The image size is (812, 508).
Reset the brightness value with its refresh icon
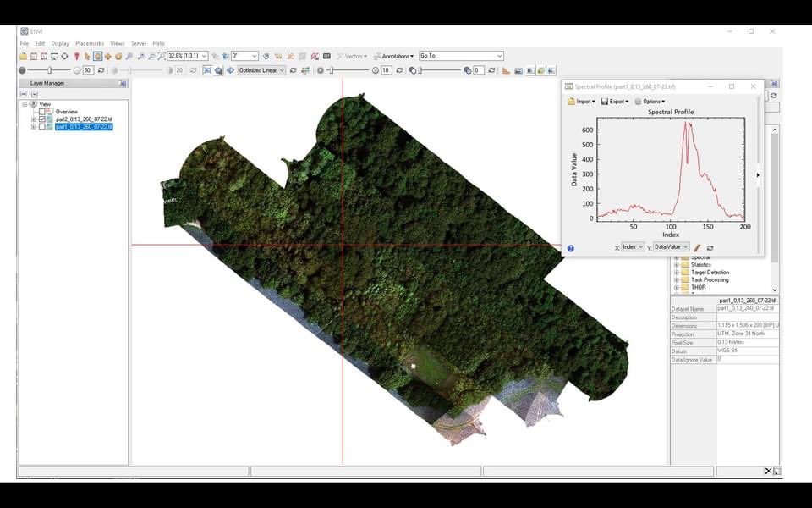[x=101, y=70]
